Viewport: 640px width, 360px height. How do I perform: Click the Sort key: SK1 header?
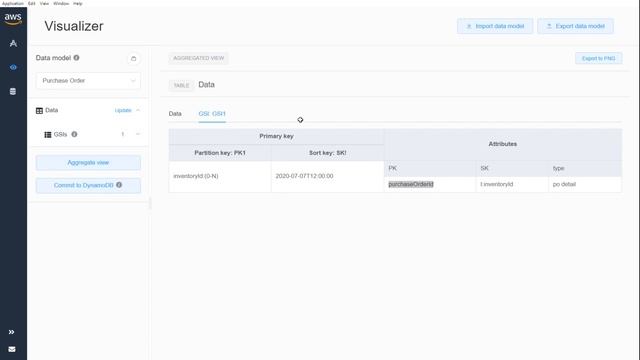pyautogui.click(x=327, y=153)
